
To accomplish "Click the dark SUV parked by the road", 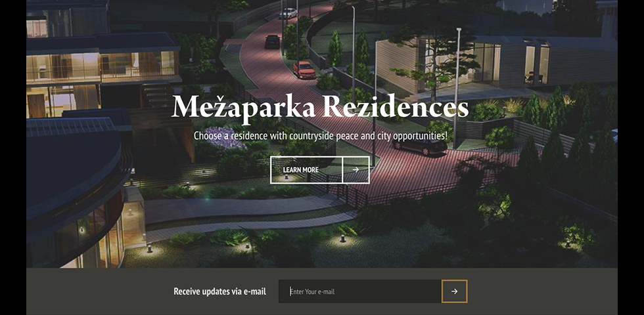I will [x=419, y=145].
